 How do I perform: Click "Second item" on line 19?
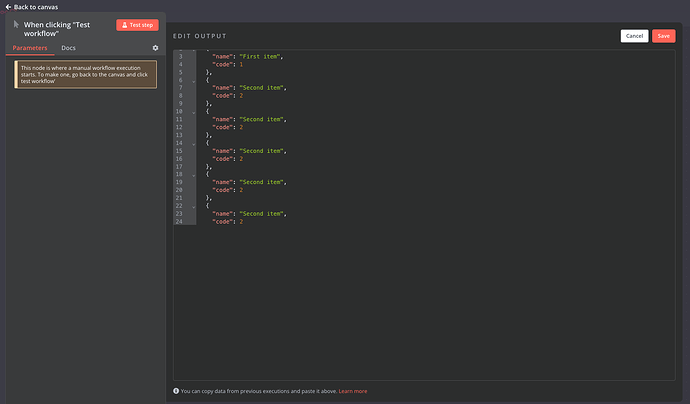coord(261,182)
